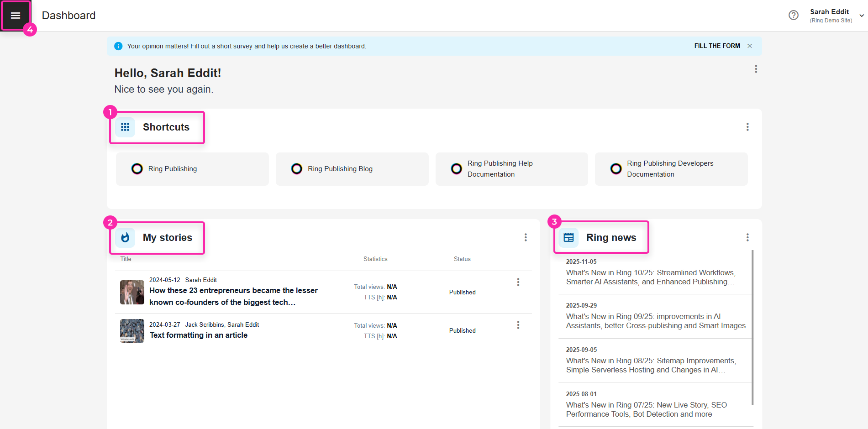
Task: Click the help question mark icon
Action: [x=794, y=16]
